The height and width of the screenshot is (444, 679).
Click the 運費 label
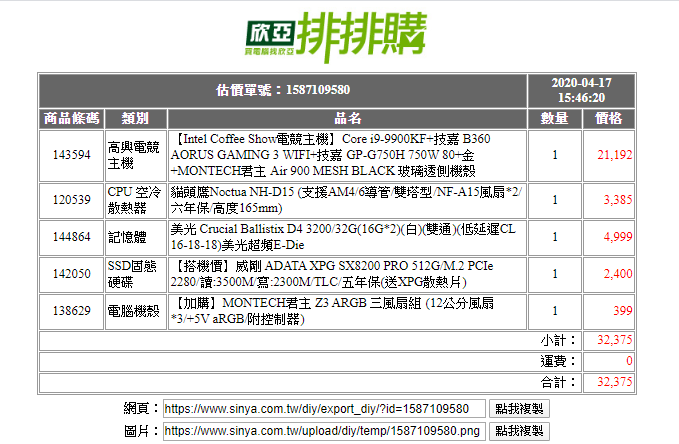coord(558,361)
